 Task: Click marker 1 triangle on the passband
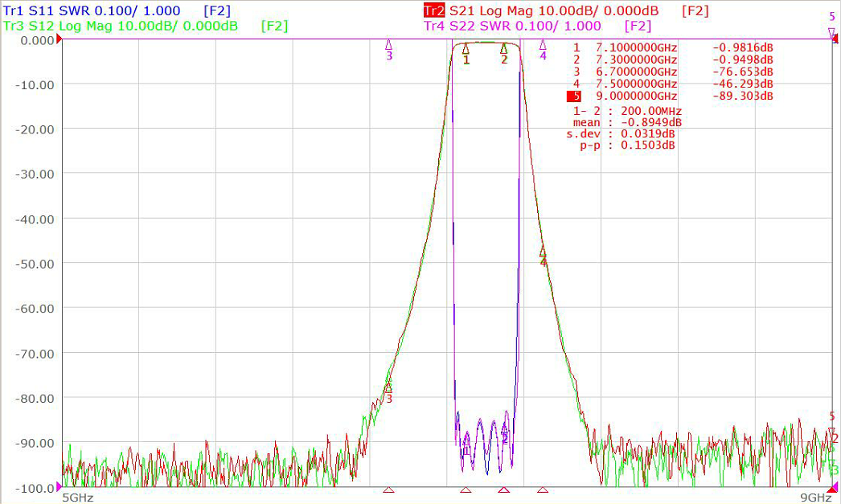click(466, 49)
